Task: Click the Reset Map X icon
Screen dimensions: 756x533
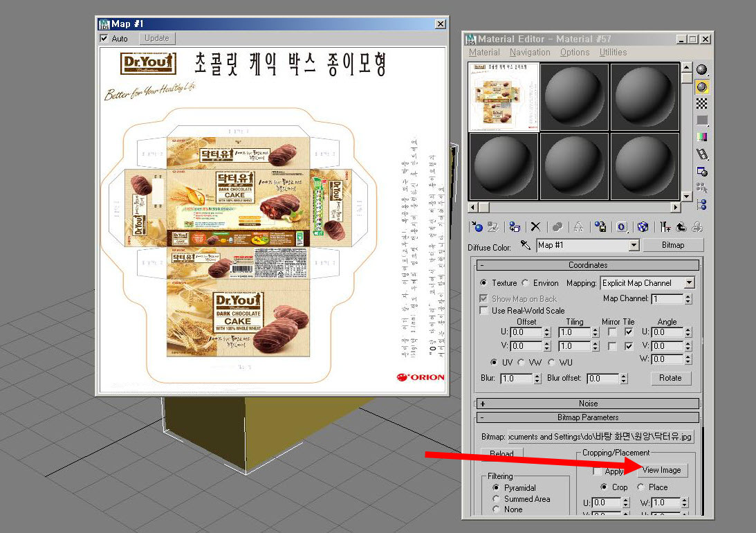Action: 535,227
